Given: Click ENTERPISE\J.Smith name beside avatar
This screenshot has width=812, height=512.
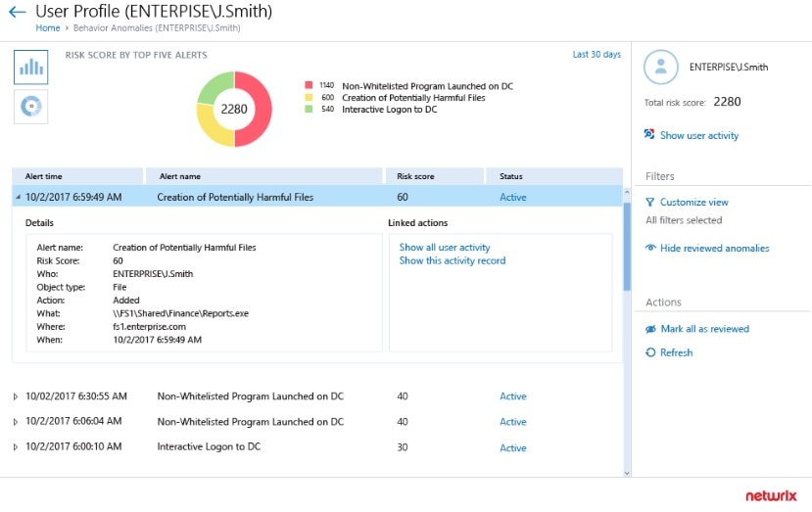Looking at the screenshot, I should click(729, 68).
